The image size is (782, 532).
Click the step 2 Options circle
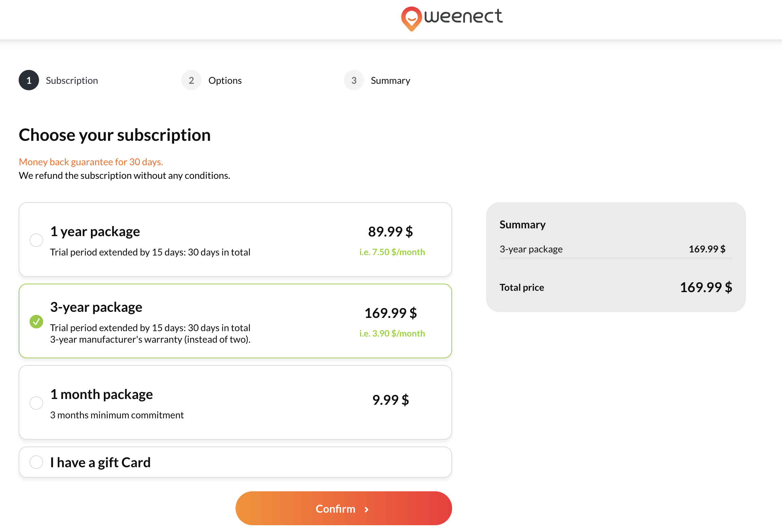pyautogui.click(x=191, y=80)
